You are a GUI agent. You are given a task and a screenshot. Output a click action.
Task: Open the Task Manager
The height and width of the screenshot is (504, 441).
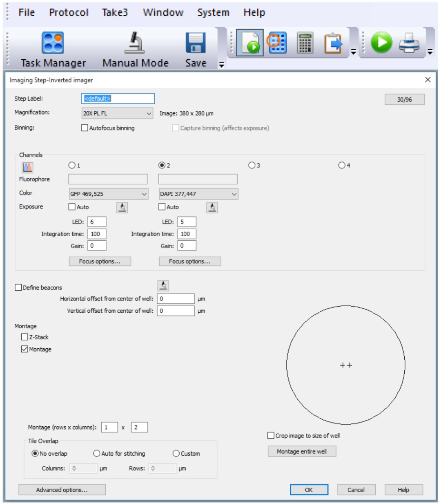53,43
